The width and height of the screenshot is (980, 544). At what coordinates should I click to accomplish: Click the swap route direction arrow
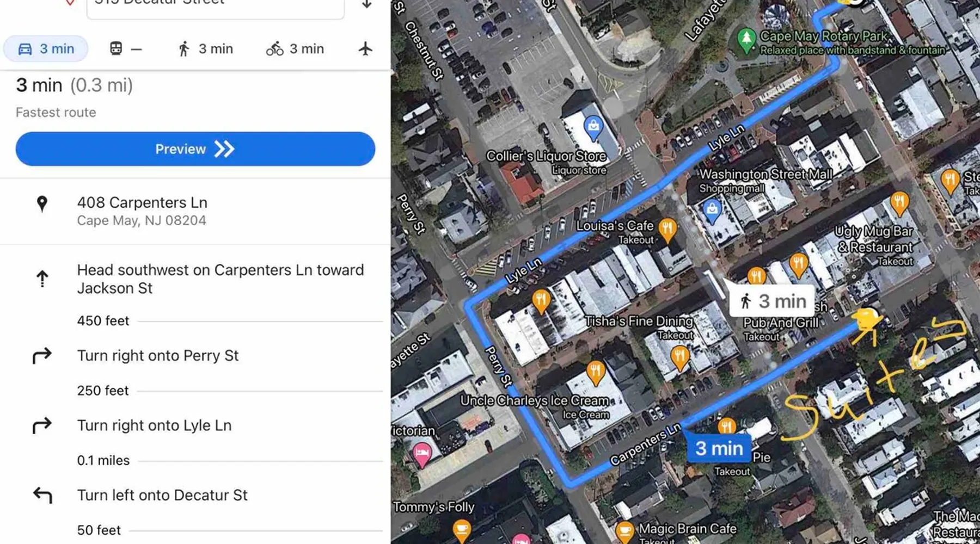pos(367,4)
